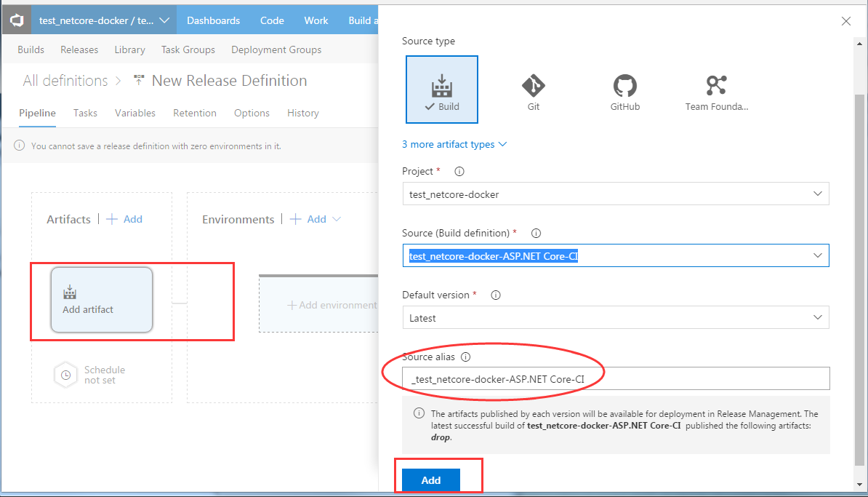
Task: Open the Code menu
Action: pos(272,20)
